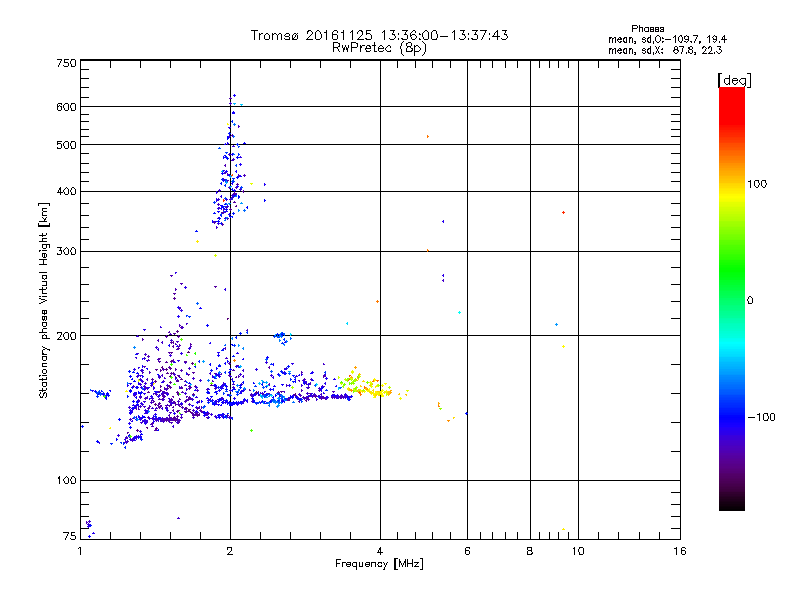Click the plot title 'Tromsø 20161125 13:36:00-13:37:43'
Viewport: 800px width, 600px height.
(379, 35)
